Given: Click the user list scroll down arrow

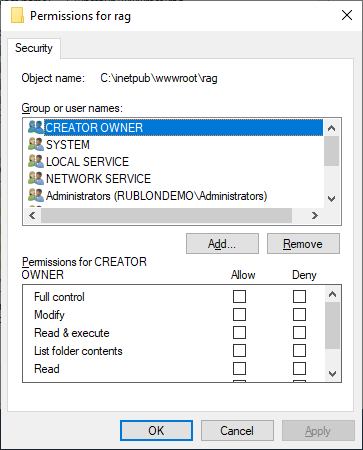Looking at the screenshot, I should tap(331, 199).
